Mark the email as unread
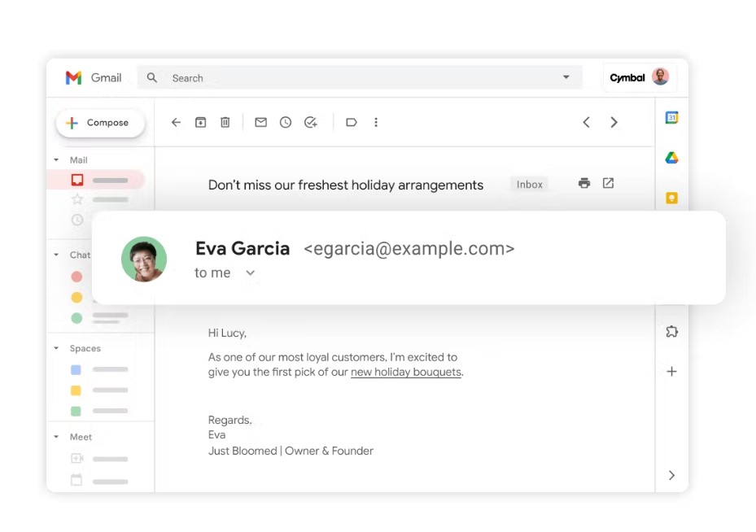This screenshot has width=756, height=532. coord(260,122)
